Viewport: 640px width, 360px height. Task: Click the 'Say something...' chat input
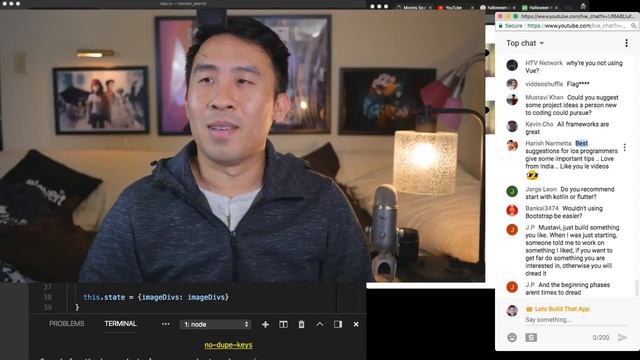click(576, 320)
